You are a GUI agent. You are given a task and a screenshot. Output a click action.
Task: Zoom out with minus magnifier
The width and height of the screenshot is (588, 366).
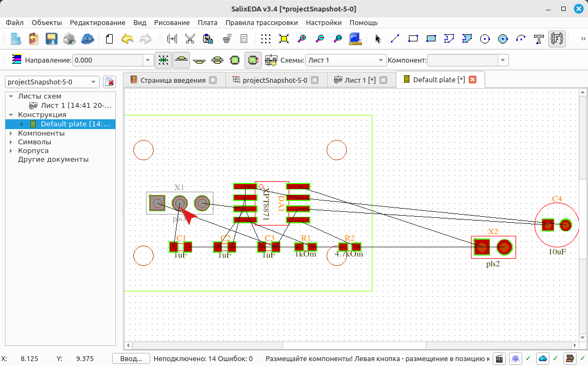320,39
